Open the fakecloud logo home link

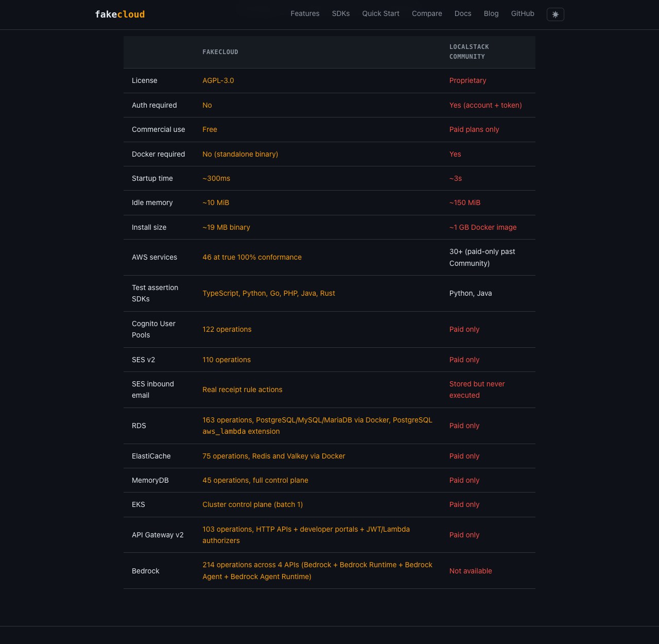(120, 14)
